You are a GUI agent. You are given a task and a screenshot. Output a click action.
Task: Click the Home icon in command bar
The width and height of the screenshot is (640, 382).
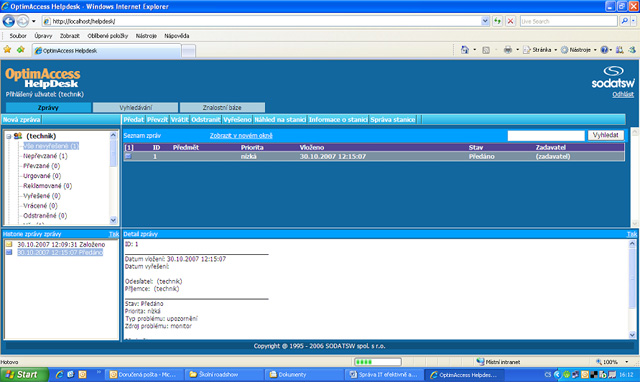[x=464, y=50]
